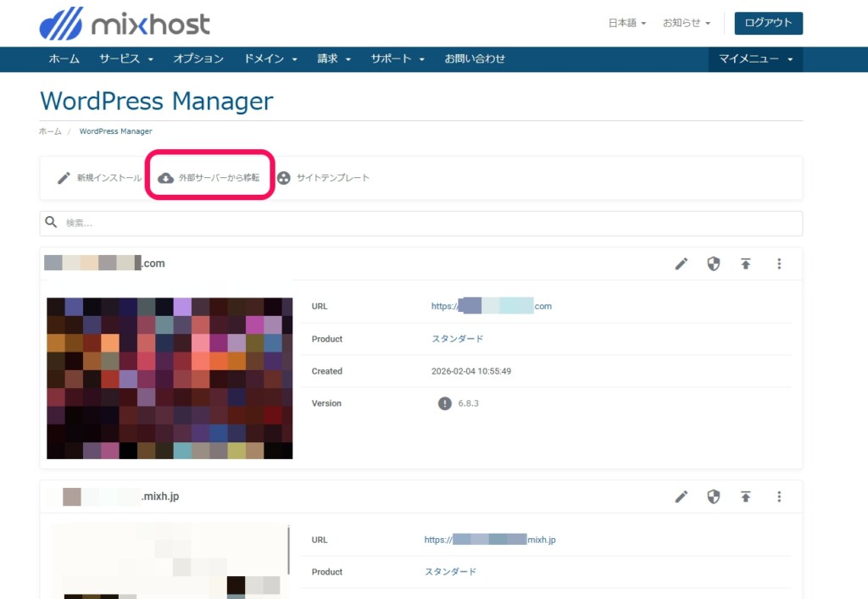Open the お問い合わせ menu item
The width and height of the screenshot is (868, 599).
[x=475, y=59]
